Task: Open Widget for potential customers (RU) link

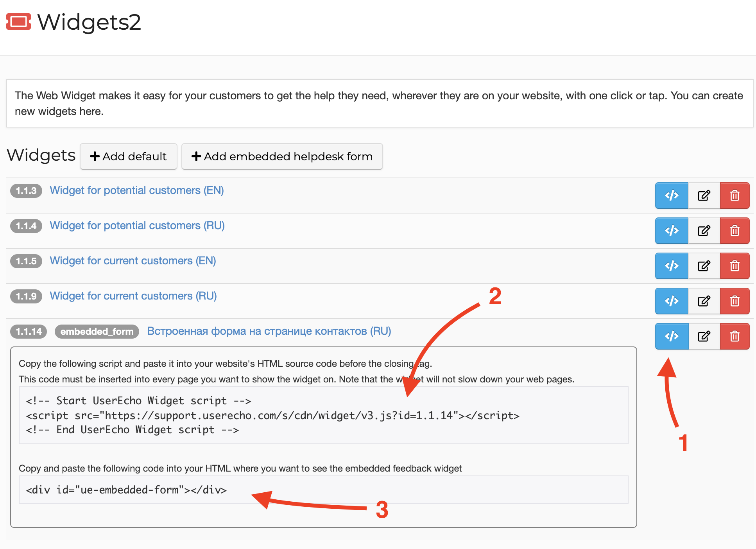Action: (x=137, y=226)
